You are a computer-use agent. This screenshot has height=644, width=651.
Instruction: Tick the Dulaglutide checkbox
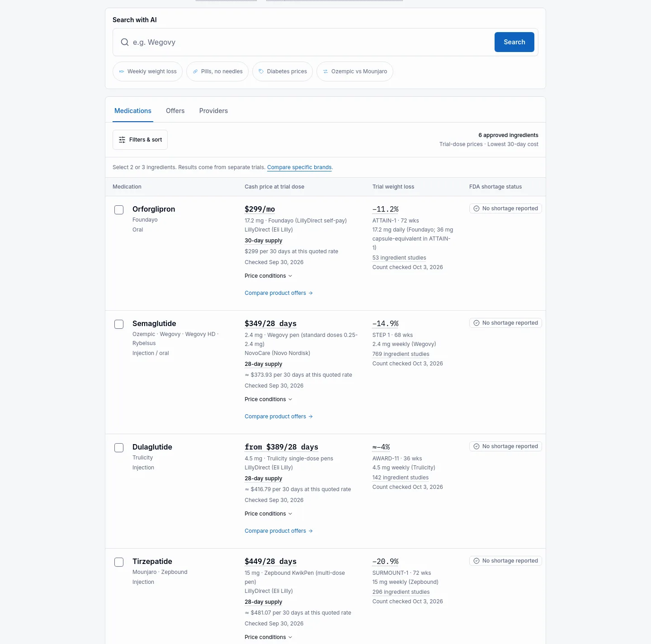click(119, 448)
